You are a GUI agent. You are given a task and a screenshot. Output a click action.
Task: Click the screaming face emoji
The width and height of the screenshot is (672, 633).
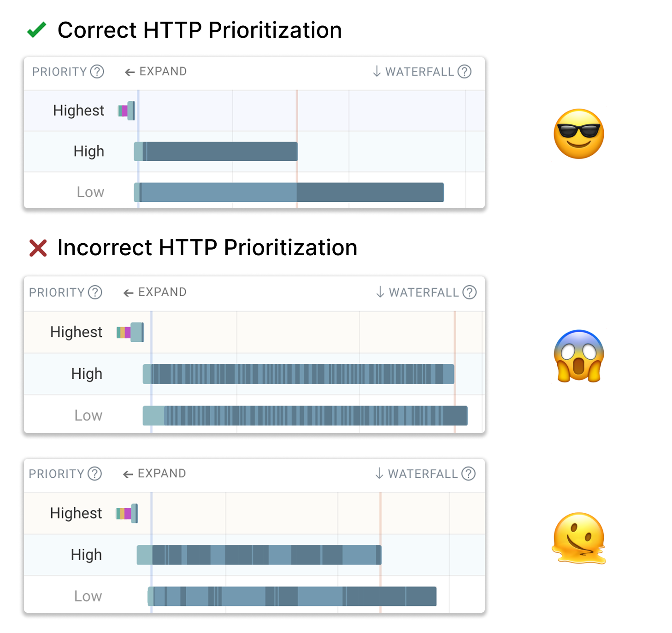tap(578, 356)
